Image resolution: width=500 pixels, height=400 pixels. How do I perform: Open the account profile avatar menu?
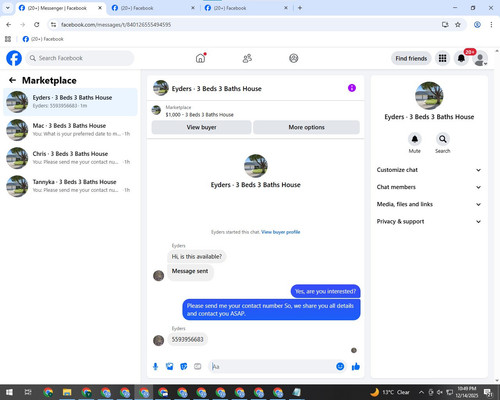pyautogui.click(x=480, y=58)
